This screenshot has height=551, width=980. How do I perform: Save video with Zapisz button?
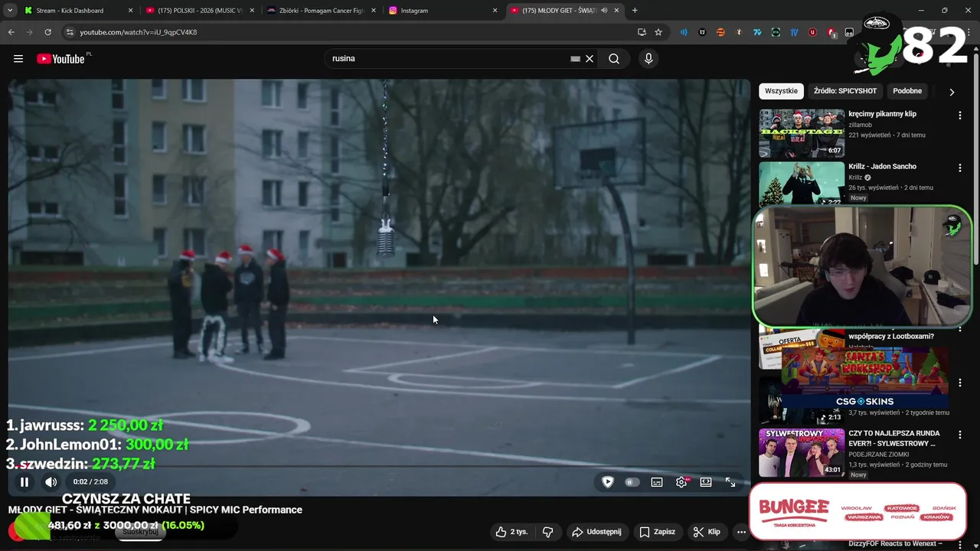657,532
